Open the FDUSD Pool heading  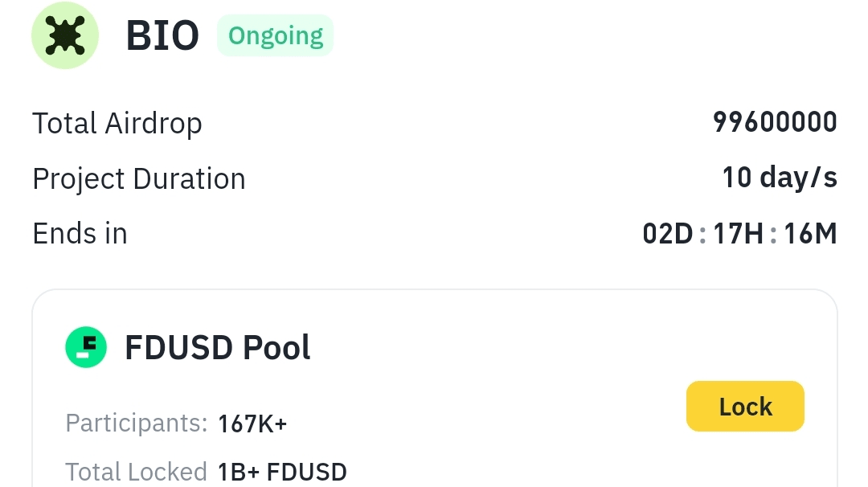(x=217, y=347)
